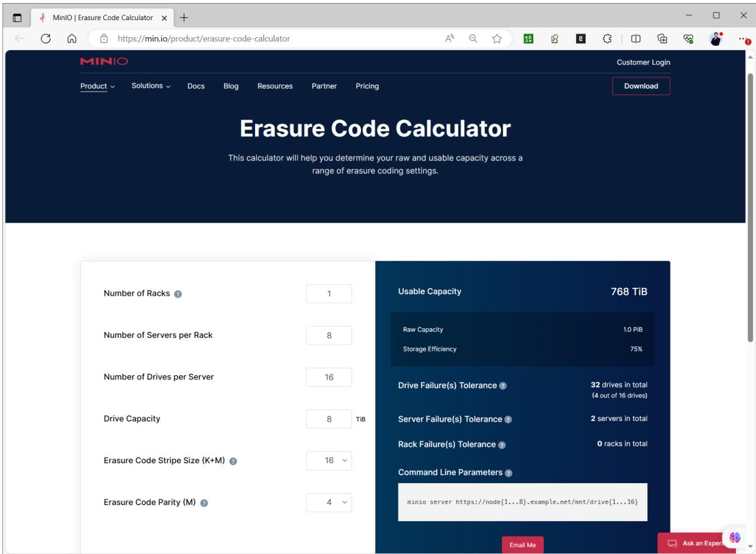This screenshot has width=756, height=554.
Task: Click the colorful brain assistant icon
Action: coord(735,537)
